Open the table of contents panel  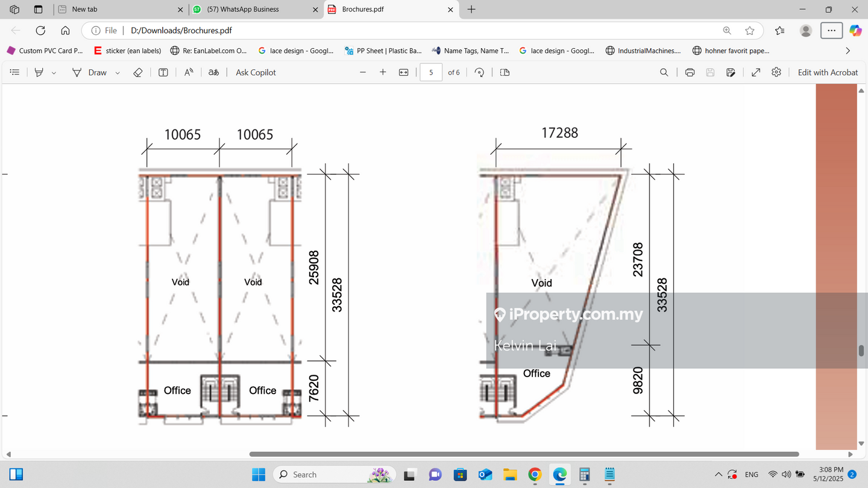pyautogui.click(x=15, y=72)
